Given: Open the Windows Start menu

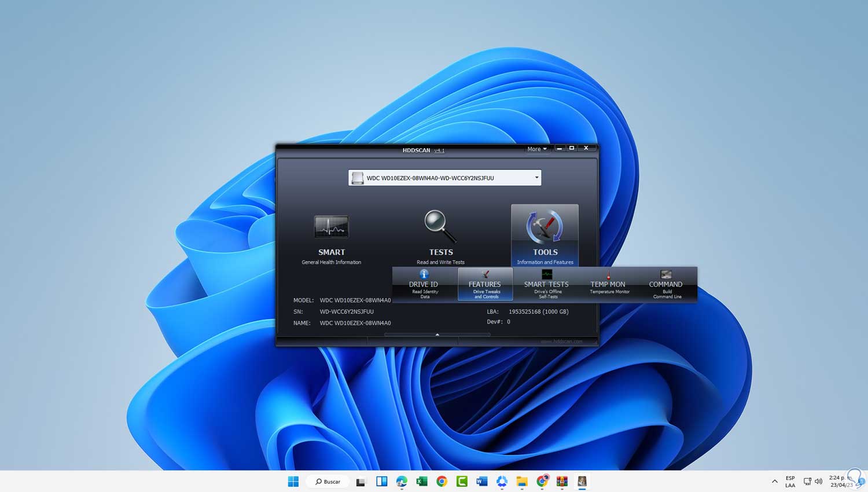Looking at the screenshot, I should 293,482.
